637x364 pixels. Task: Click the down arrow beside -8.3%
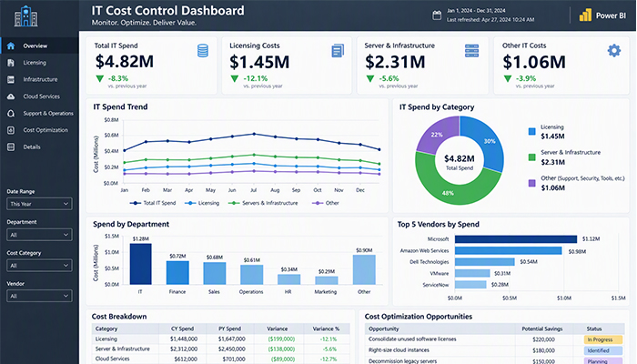(99, 79)
